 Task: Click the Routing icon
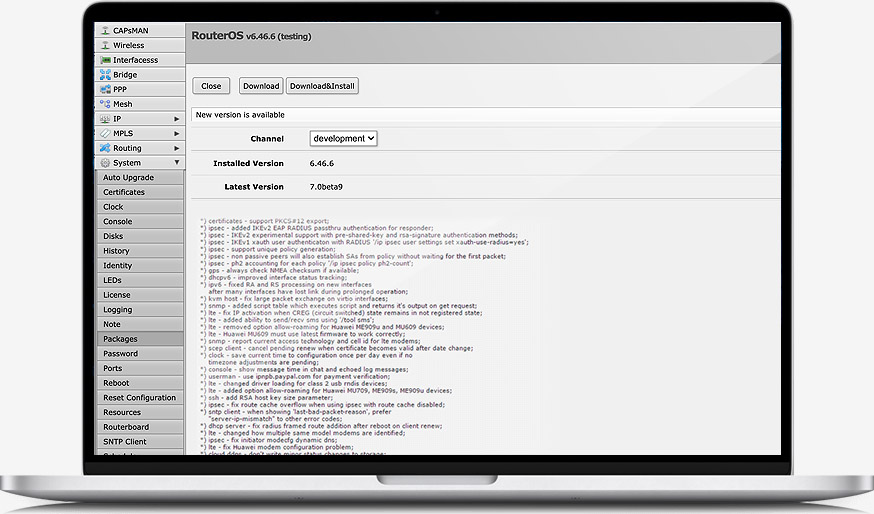(x=105, y=148)
